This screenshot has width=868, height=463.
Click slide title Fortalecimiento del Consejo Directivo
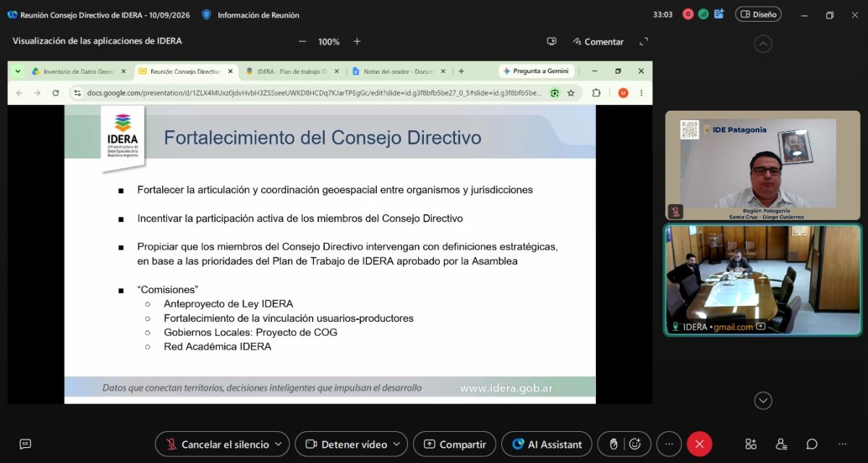pyautogui.click(x=323, y=137)
